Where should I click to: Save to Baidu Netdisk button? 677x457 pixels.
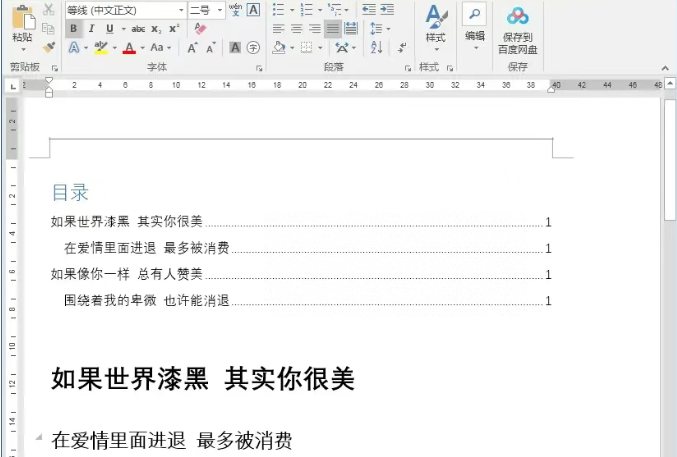pos(517,31)
